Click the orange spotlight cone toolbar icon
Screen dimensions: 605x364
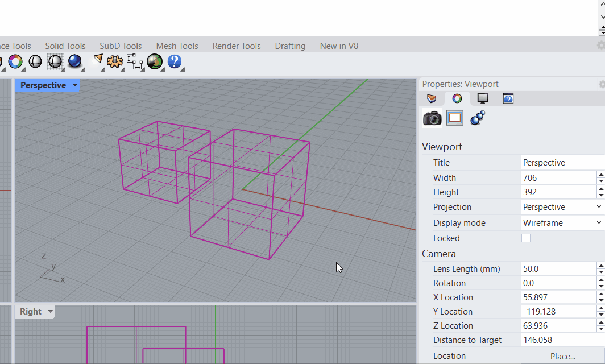click(98, 60)
